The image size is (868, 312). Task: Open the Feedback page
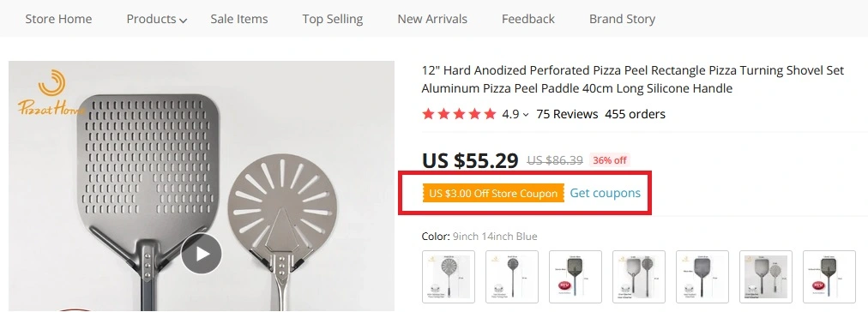528,19
